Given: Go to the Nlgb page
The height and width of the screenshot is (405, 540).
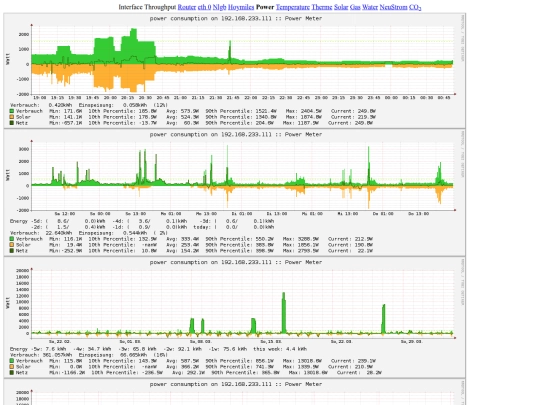Looking at the screenshot, I should tap(219, 7).
